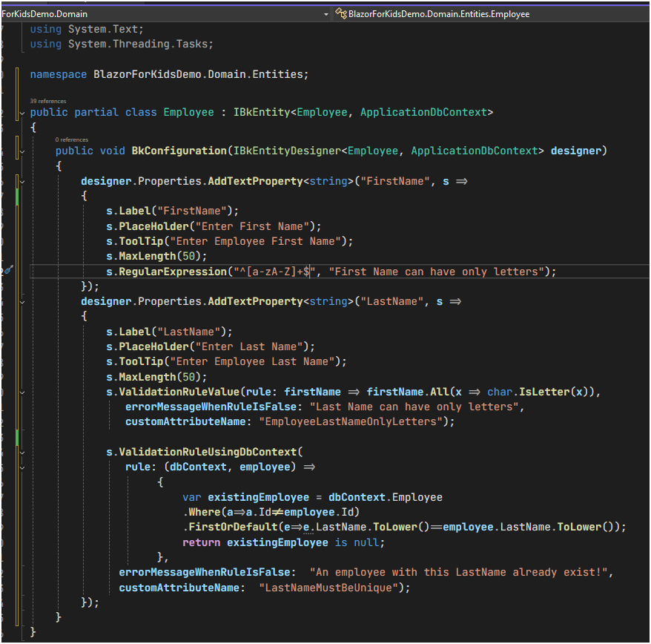Click the namespace keyword
The height and width of the screenshot is (644, 651).
pos(58,75)
